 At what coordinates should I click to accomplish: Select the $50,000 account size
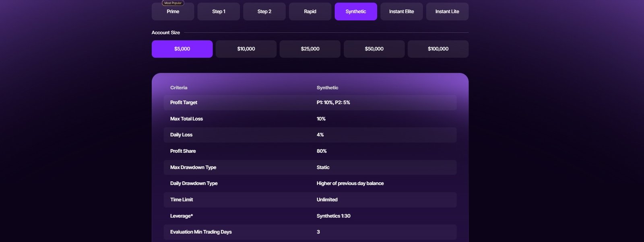(374, 49)
